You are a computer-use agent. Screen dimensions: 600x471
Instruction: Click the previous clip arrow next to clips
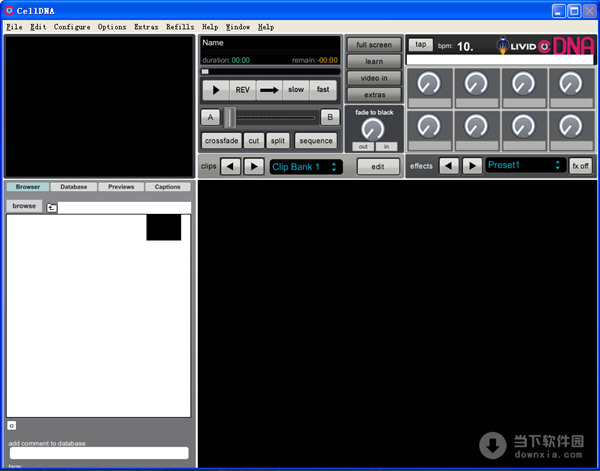(231, 166)
